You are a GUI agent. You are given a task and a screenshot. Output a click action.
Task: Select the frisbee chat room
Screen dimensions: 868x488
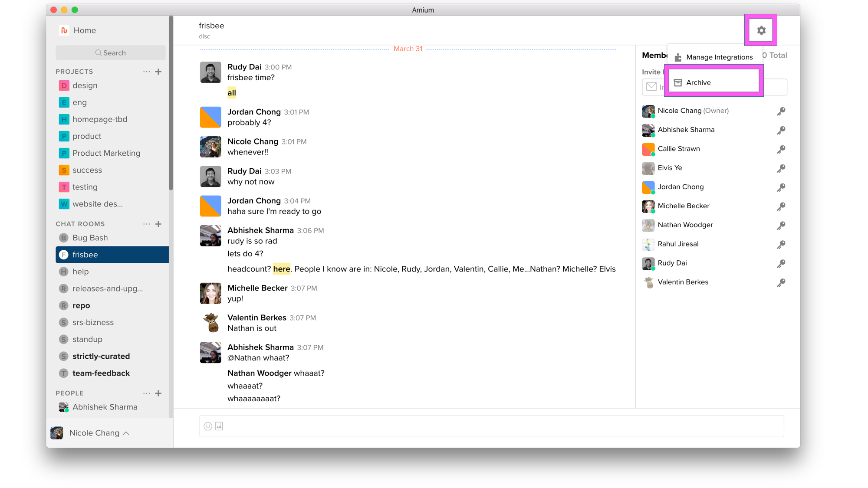[112, 255]
